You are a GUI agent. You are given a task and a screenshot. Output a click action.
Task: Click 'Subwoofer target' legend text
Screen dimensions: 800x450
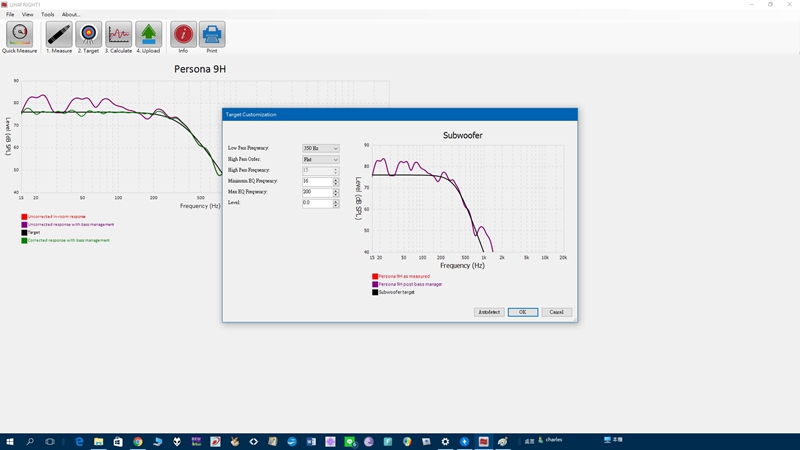coord(396,292)
